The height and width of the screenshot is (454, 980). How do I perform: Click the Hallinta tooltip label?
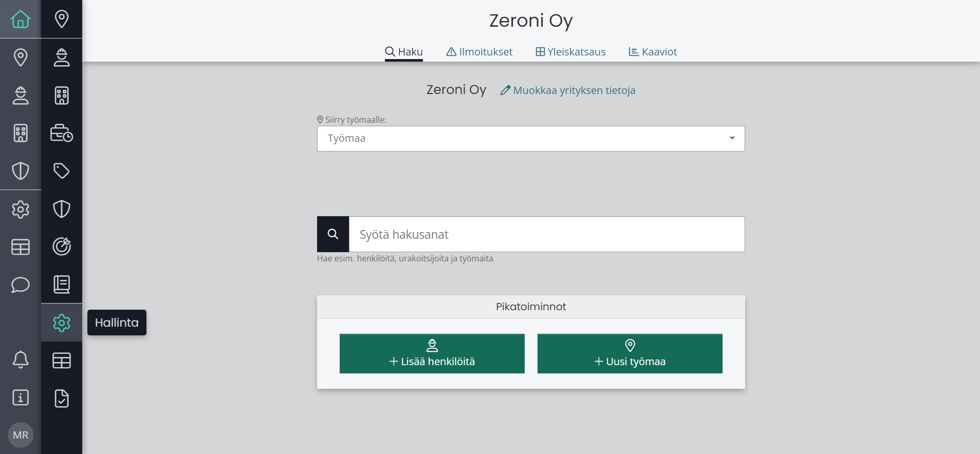117,323
